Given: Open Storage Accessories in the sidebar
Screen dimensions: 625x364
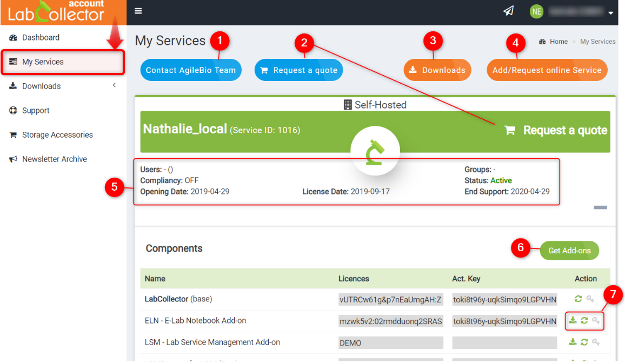Looking at the screenshot, I should click(57, 134).
